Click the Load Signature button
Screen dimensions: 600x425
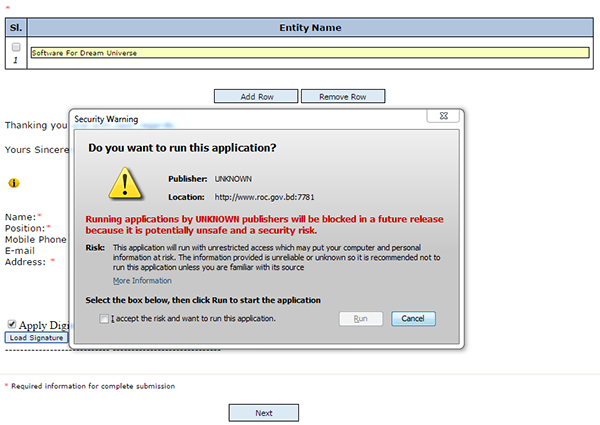point(37,338)
